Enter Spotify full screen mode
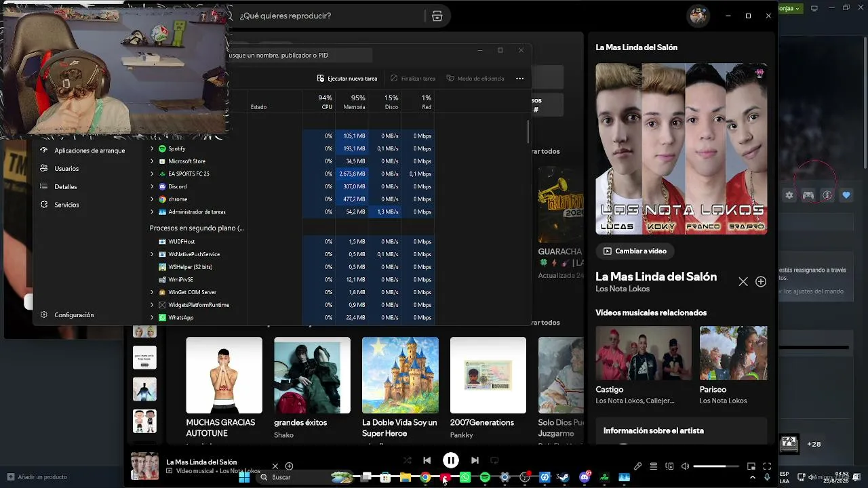Viewport: 868px width, 488px height. (x=767, y=466)
